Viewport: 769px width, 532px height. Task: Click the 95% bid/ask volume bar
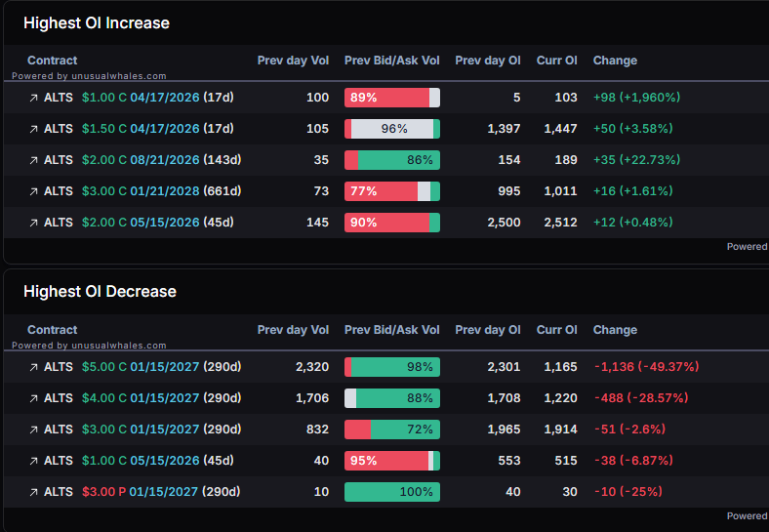pyautogui.click(x=392, y=461)
